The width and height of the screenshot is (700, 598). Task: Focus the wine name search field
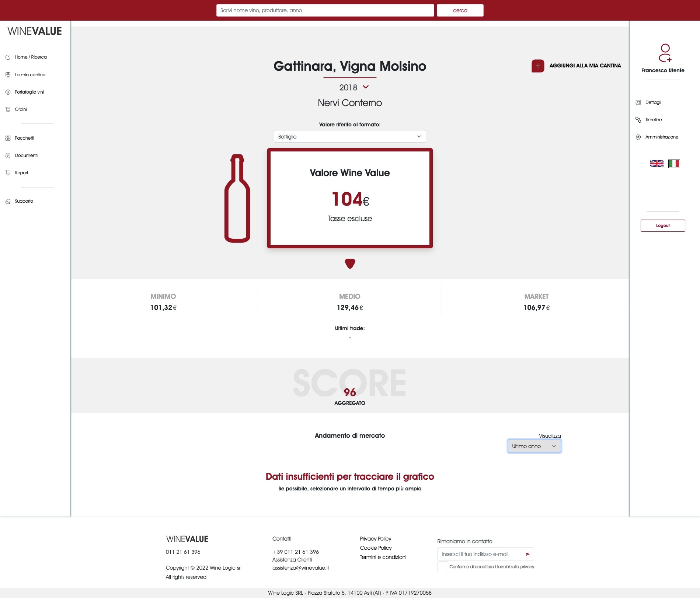click(x=325, y=10)
